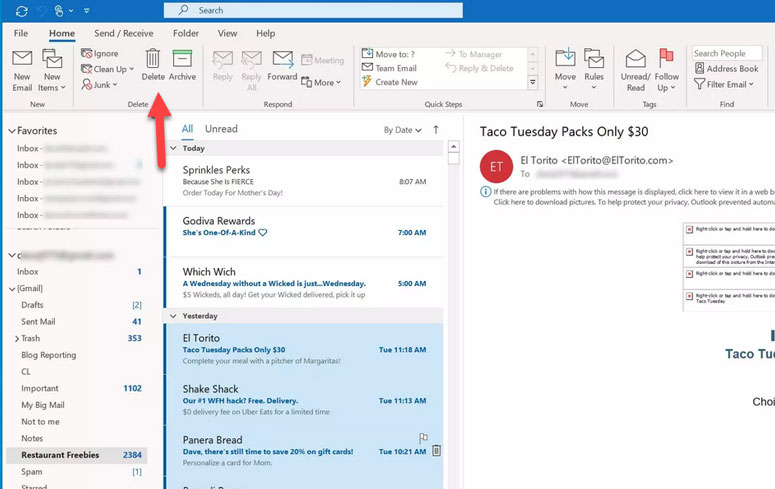This screenshot has width=775, height=489.
Task: Click the Archive icon
Action: (x=182, y=58)
